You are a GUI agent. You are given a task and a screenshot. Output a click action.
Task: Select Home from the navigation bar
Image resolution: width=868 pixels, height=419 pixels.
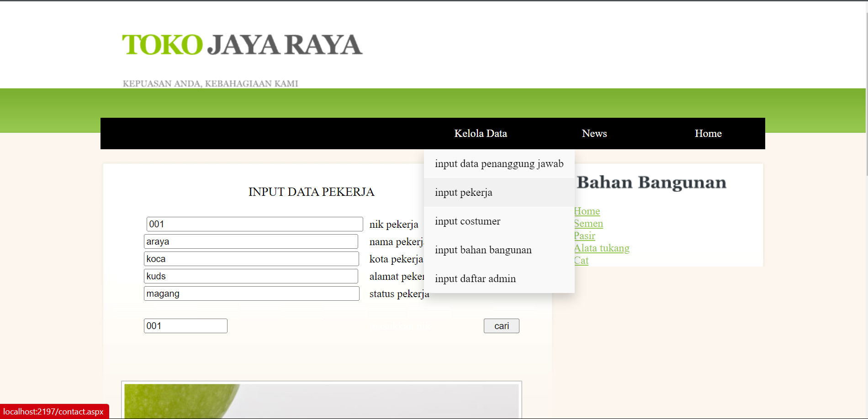708,133
